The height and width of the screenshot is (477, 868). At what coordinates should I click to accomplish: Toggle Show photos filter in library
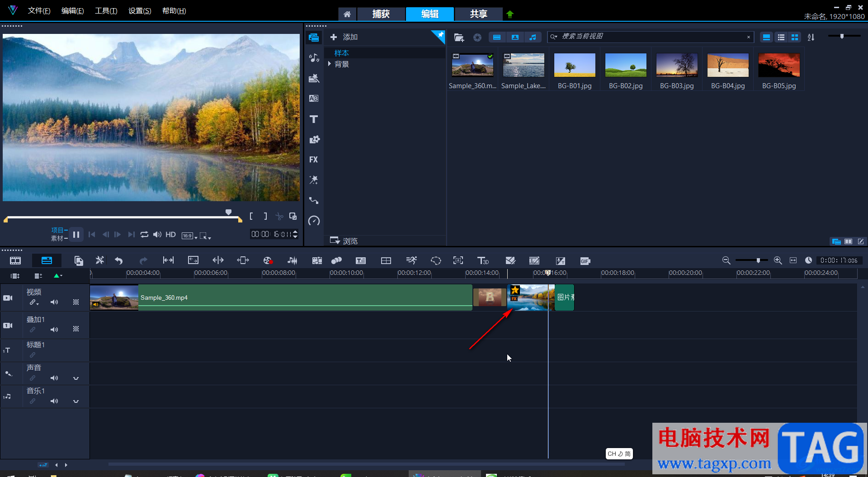pos(515,38)
